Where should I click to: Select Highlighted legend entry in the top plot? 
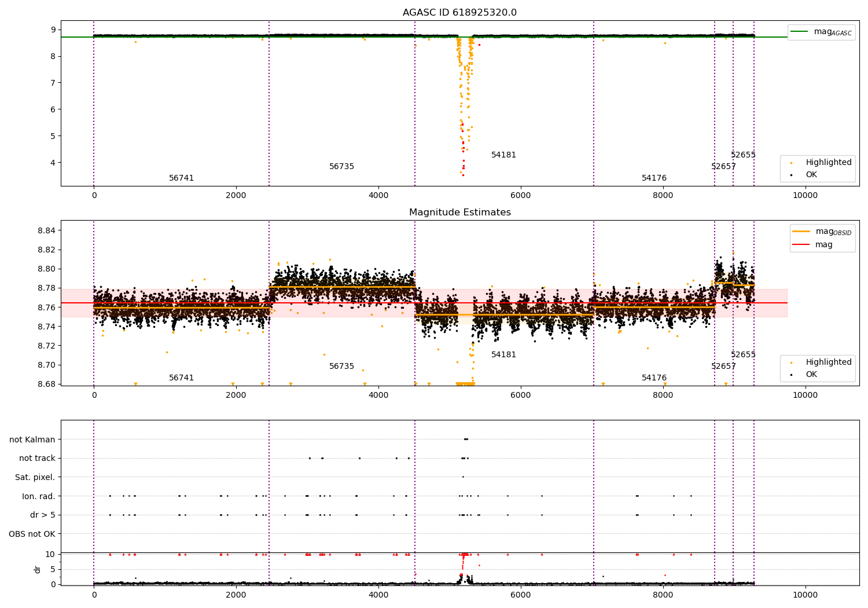coord(829,163)
